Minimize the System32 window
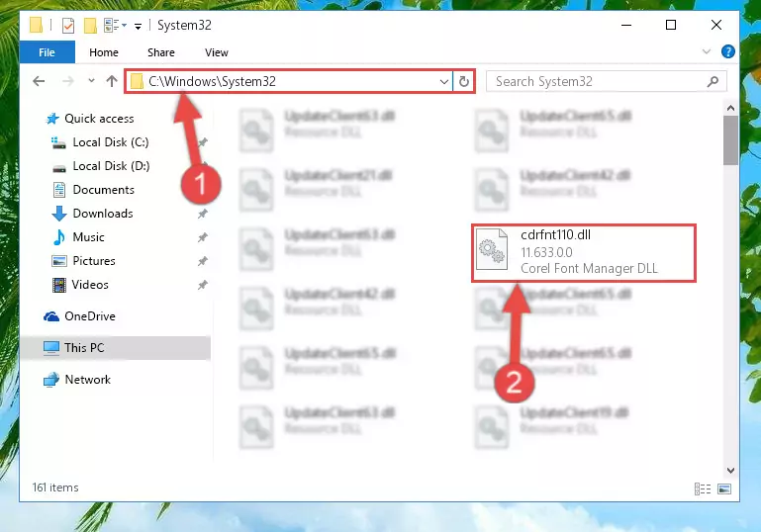Screen dimensions: 761x532 click(x=626, y=25)
